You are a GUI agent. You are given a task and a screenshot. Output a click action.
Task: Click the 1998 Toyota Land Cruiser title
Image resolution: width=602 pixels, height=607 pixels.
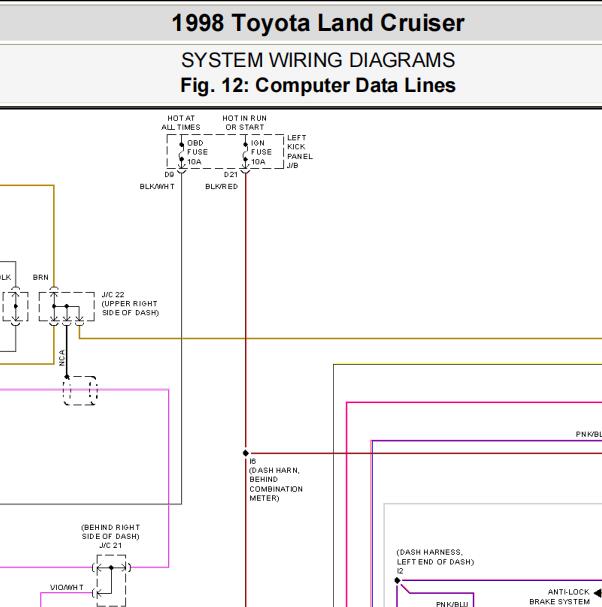(318, 23)
